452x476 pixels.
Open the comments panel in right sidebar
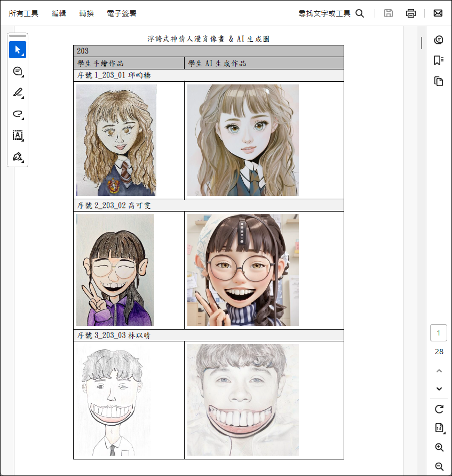[439, 40]
